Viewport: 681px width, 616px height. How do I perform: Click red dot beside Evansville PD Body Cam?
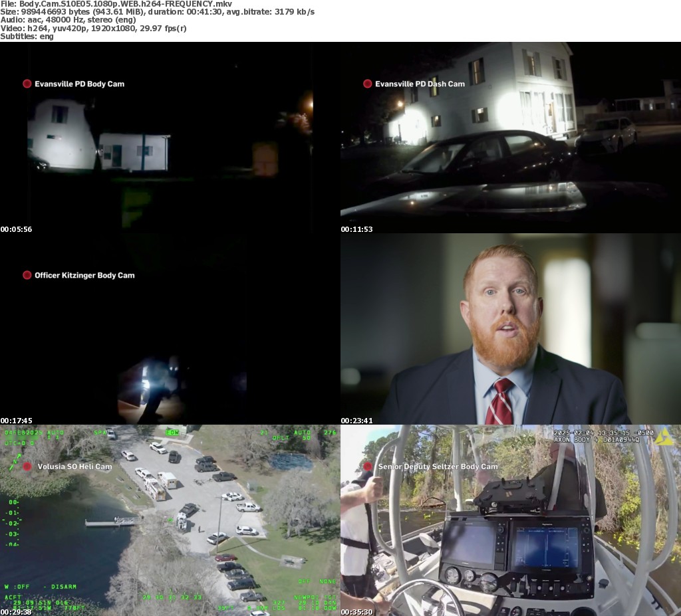point(27,84)
